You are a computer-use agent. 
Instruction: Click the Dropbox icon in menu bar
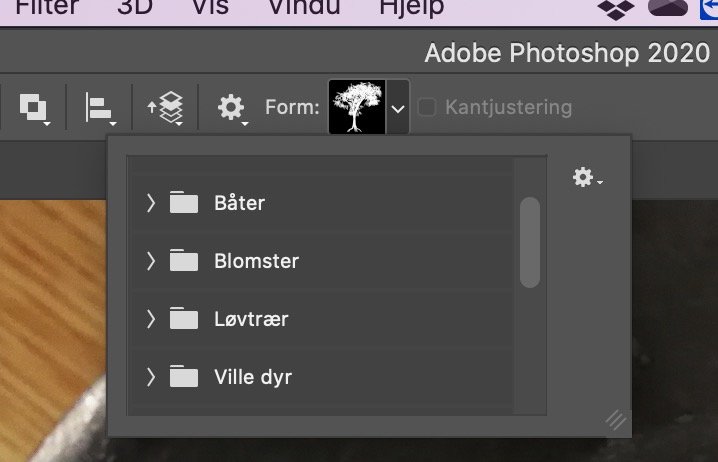[616, 9]
